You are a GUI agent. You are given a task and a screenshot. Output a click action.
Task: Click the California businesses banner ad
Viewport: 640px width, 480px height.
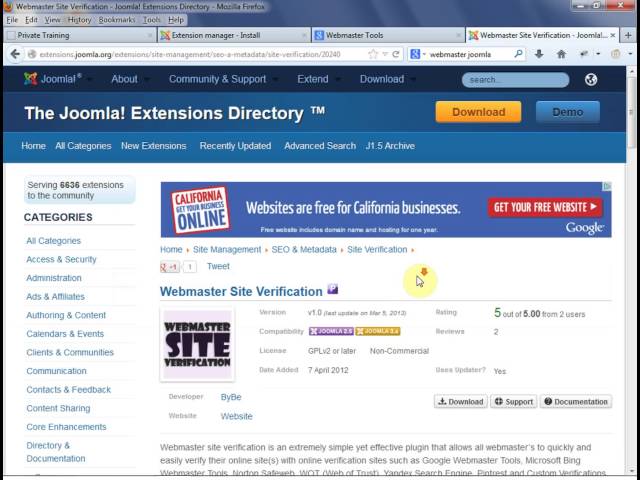pyautogui.click(x=386, y=209)
